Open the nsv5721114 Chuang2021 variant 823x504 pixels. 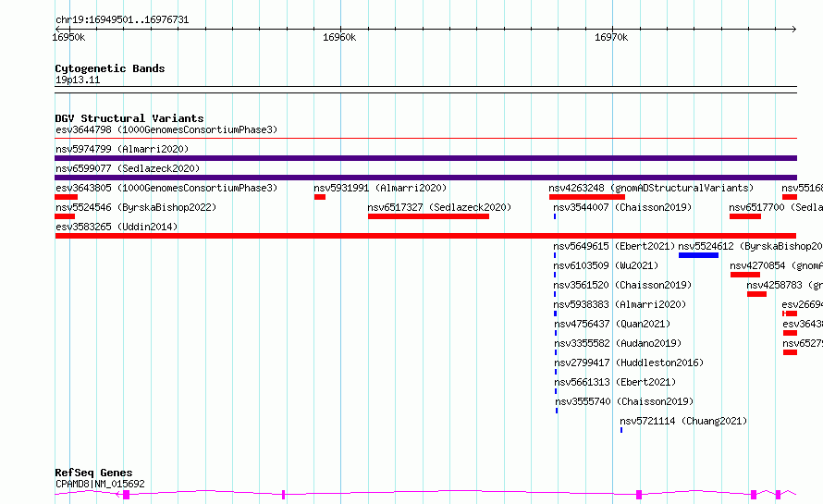click(x=683, y=421)
